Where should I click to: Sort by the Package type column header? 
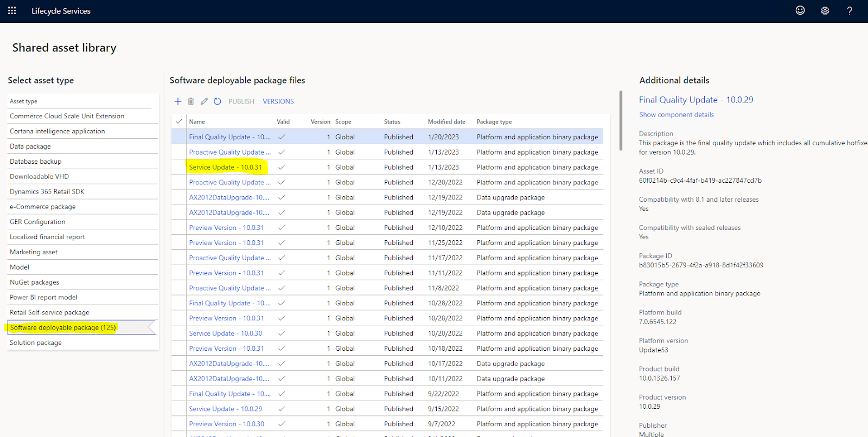[x=494, y=122]
